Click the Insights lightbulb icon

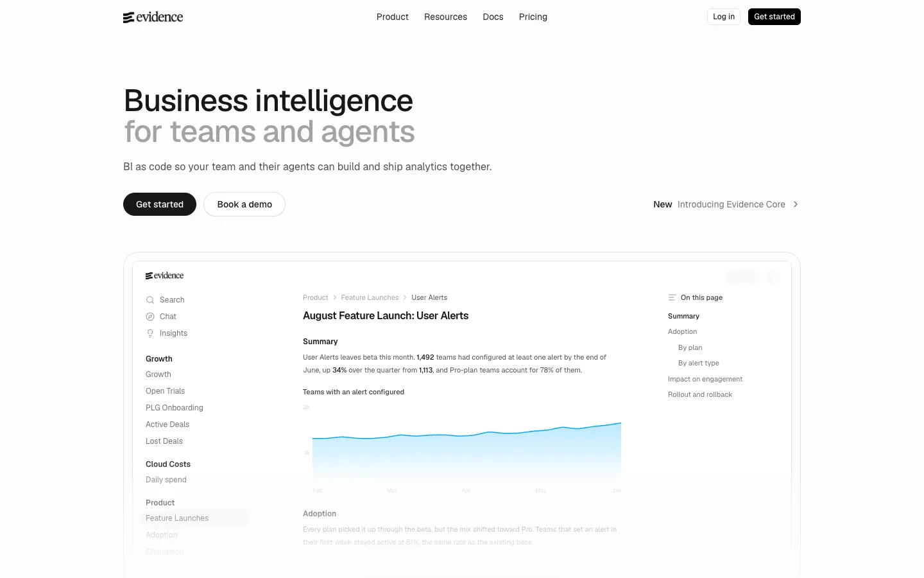[x=150, y=333]
